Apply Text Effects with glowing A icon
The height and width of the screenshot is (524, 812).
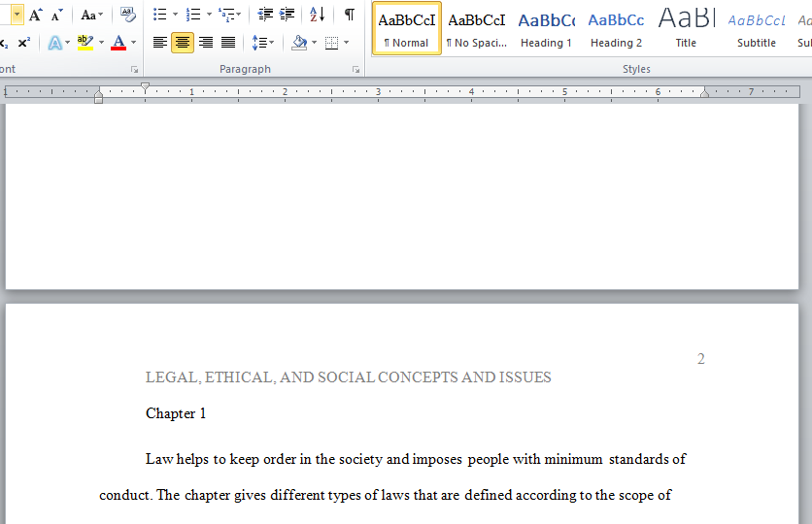click(x=54, y=43)
